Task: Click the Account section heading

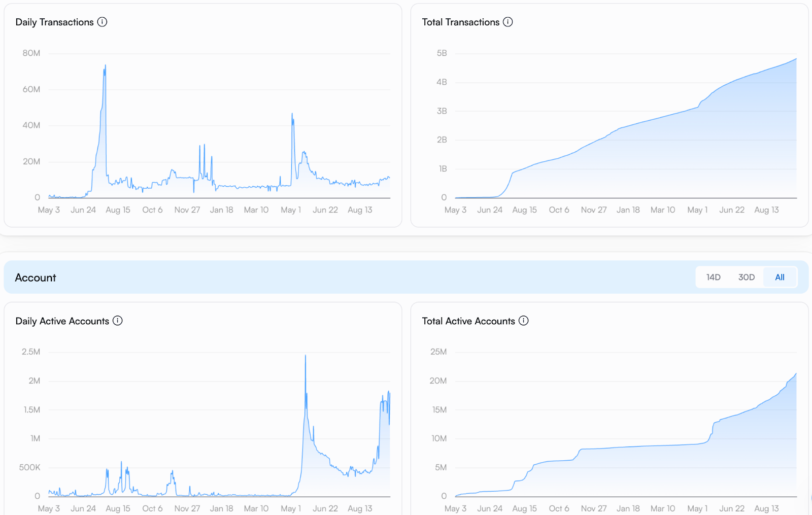Action: pyautogui.click(x=36, y=278)
